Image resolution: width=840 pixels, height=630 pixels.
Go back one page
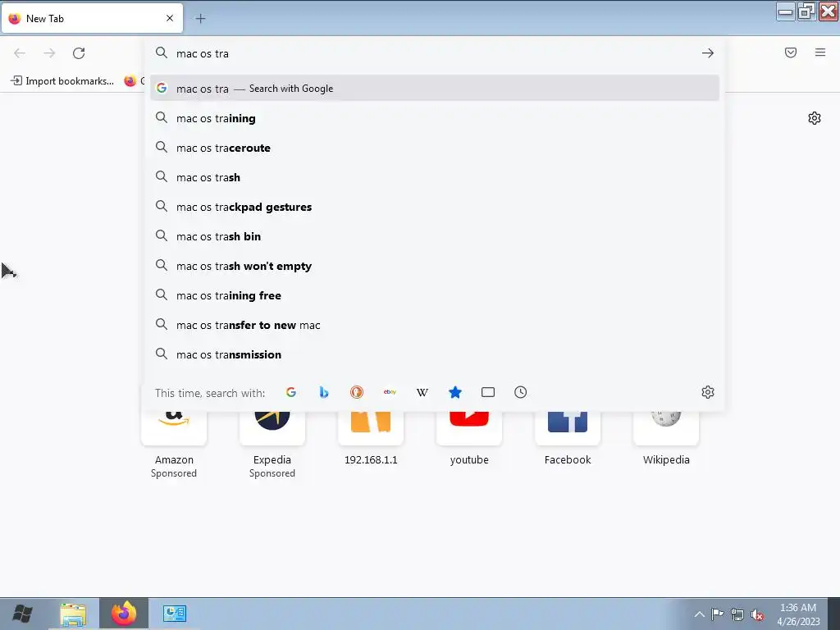click(20, 53)
